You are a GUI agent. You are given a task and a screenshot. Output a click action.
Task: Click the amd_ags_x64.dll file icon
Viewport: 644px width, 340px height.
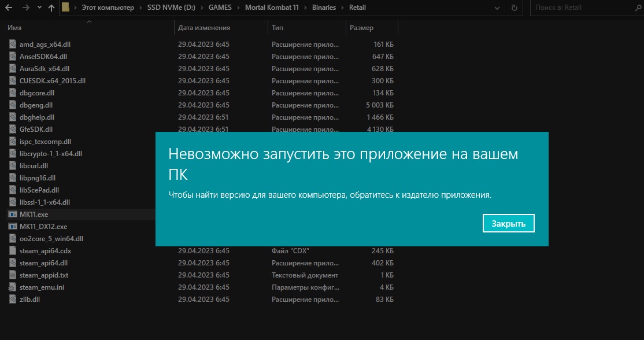pos(13,45)
